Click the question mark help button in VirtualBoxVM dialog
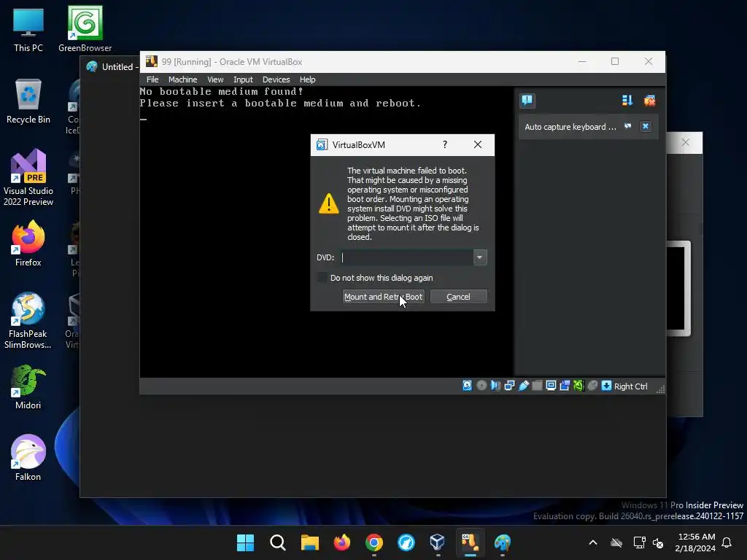The width and height of the screenshot is (747, 560). 444,145
